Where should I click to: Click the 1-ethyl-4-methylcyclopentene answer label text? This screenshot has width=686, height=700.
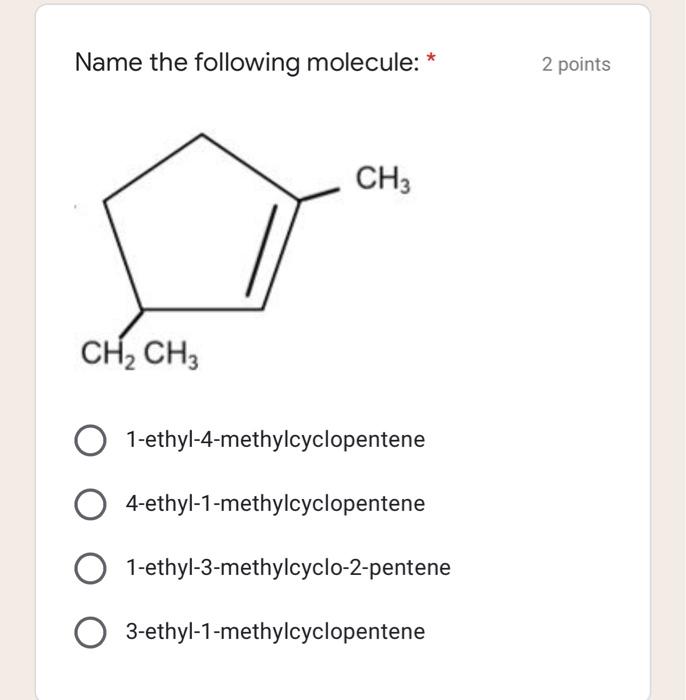(x=275, y=439)
